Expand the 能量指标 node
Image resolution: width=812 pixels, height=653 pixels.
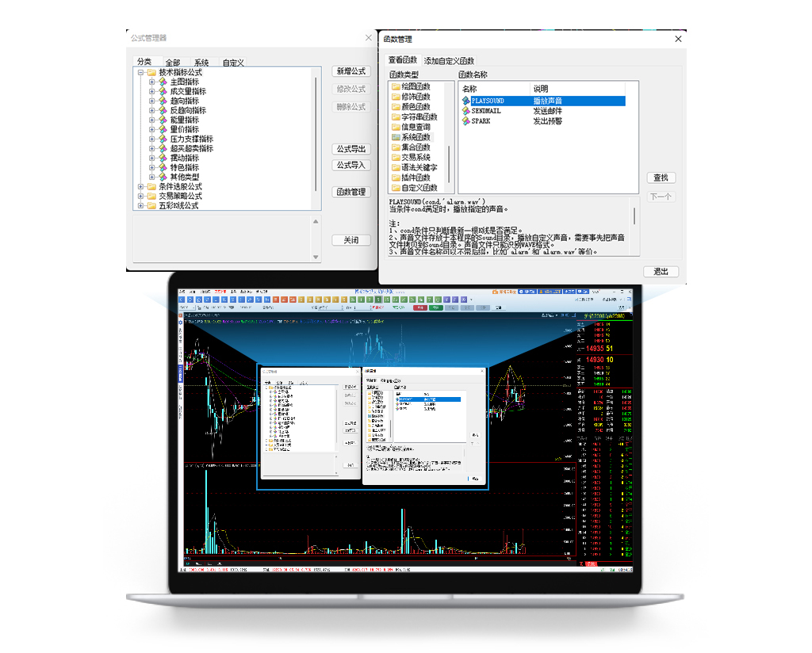(151, 120)
